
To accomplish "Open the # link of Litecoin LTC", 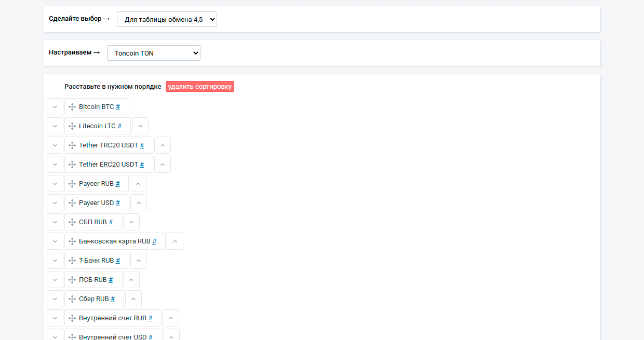I will click(x=119, y=126).
